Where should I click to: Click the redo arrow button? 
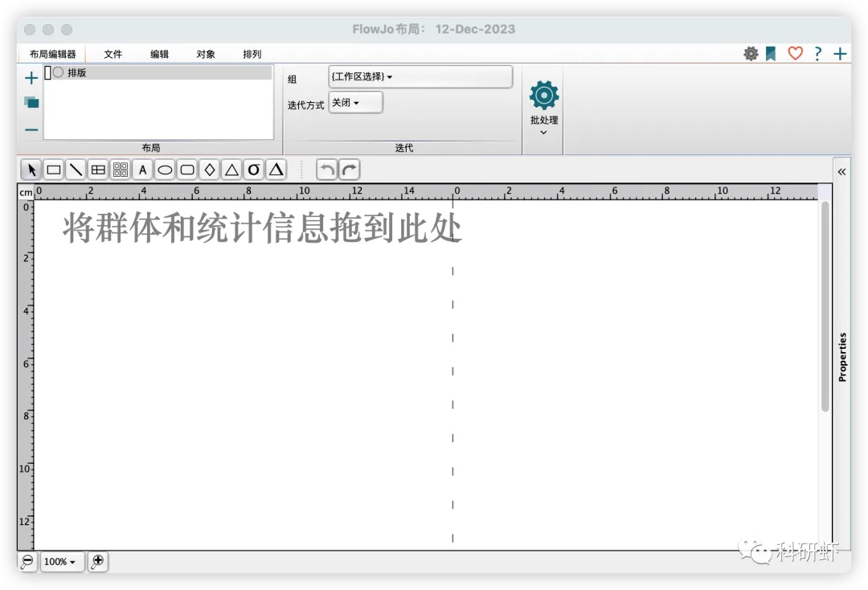350,170
